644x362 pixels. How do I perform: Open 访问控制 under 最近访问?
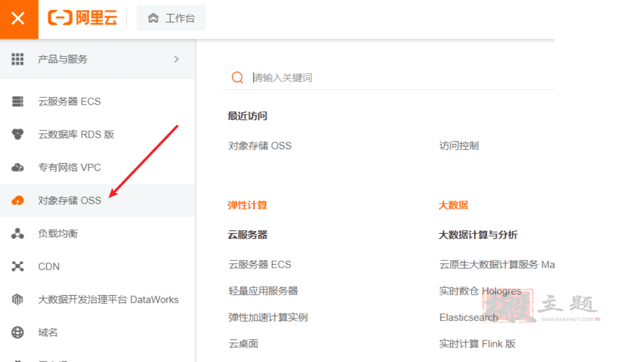tap(459, 146)
